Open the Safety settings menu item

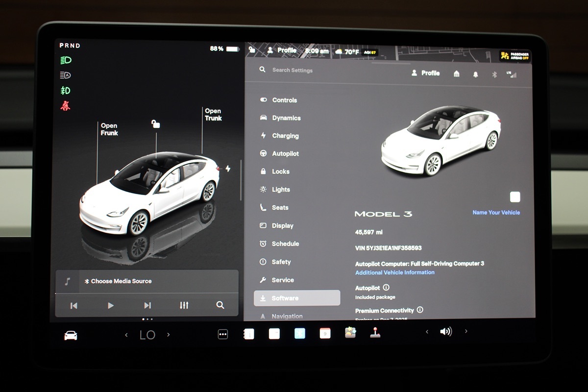tap(281, 262)
